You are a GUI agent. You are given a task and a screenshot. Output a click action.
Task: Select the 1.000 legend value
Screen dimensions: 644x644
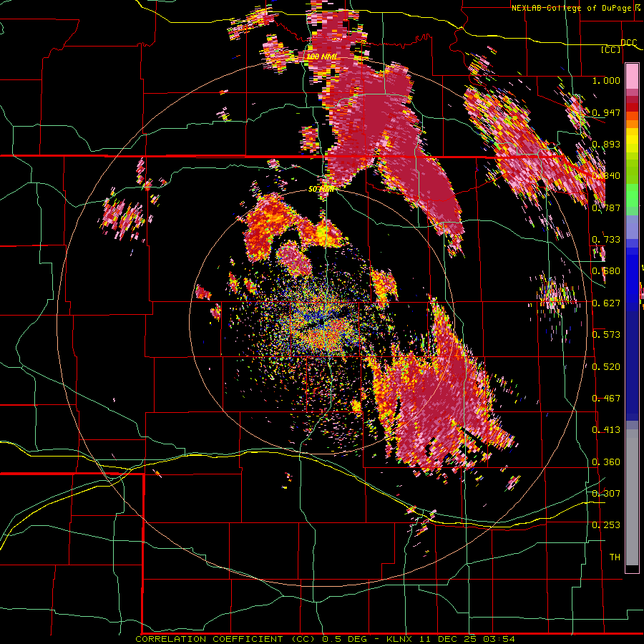coord(606,80)
